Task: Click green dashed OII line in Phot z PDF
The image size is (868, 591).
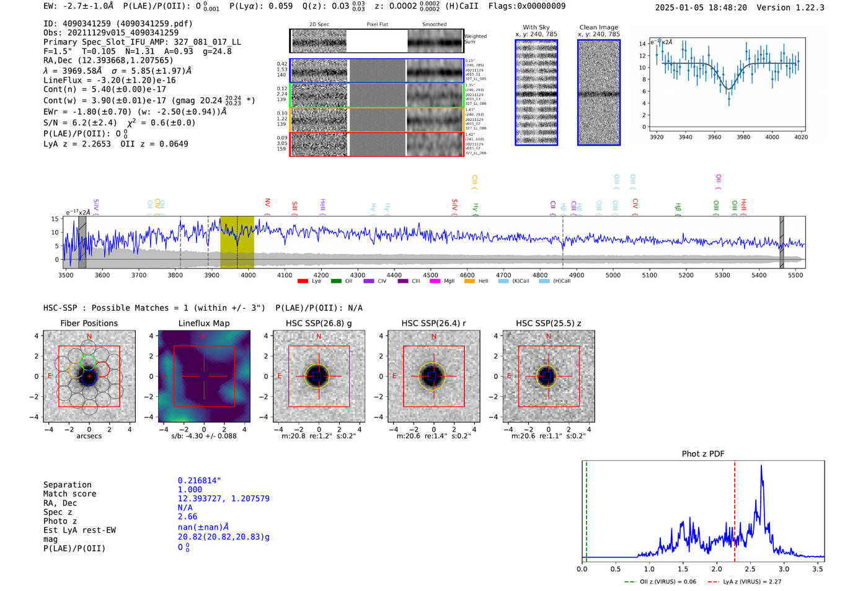Action: [x=586, y=509]
